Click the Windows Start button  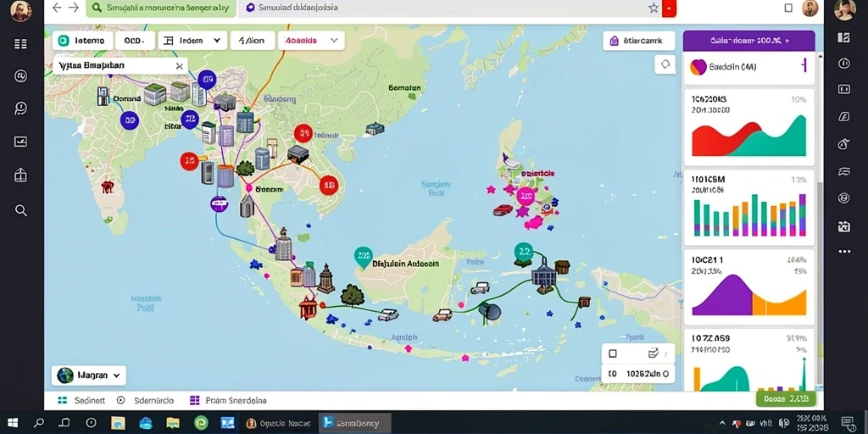(x=12, y=424)
